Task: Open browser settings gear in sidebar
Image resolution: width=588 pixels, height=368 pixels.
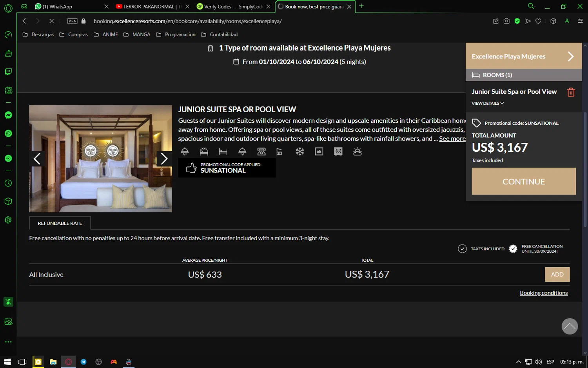Action: 8,220
